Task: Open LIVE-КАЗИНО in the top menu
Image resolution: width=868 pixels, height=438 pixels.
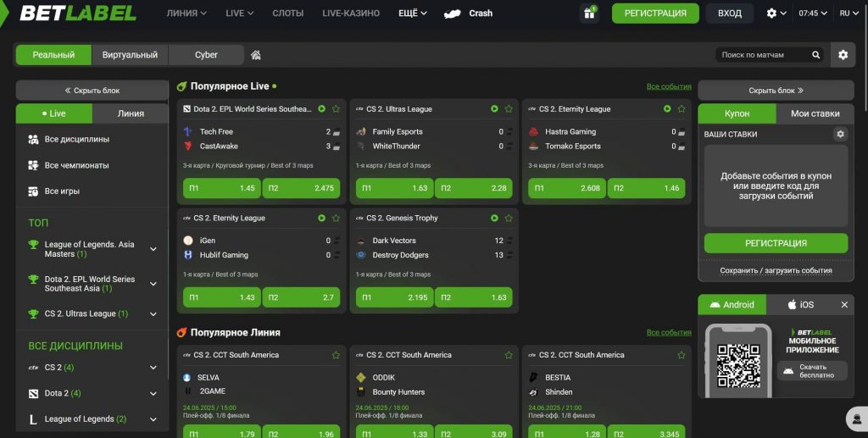Action: pyautogui.click(x=351, y=14)
